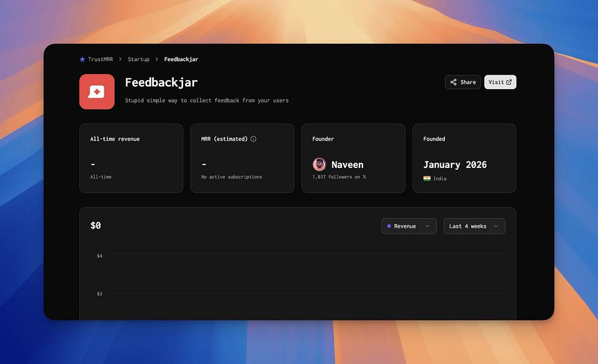Viewport: 598px width, 364px height.
Task: Click the Visit button
Action: (500, 82)
